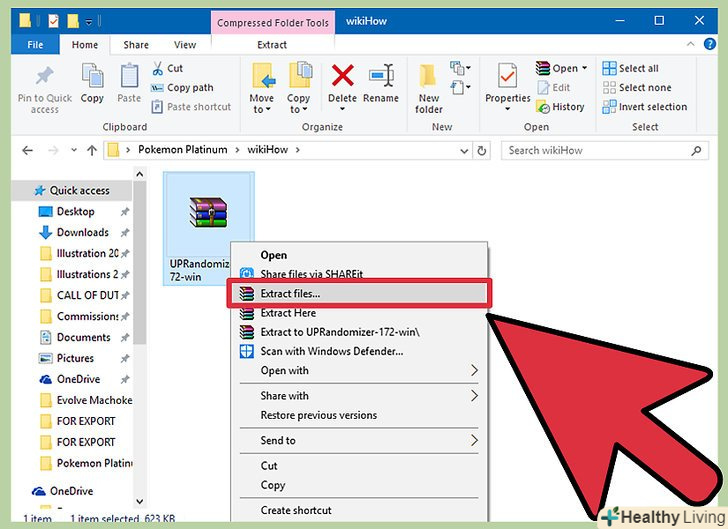Choose Restore previous versions

359,415
